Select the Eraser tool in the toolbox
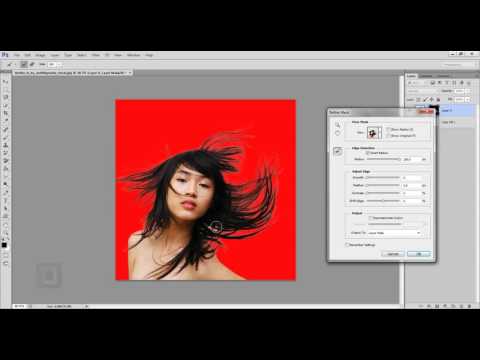The image size is (480, 360). click(5, 161)
